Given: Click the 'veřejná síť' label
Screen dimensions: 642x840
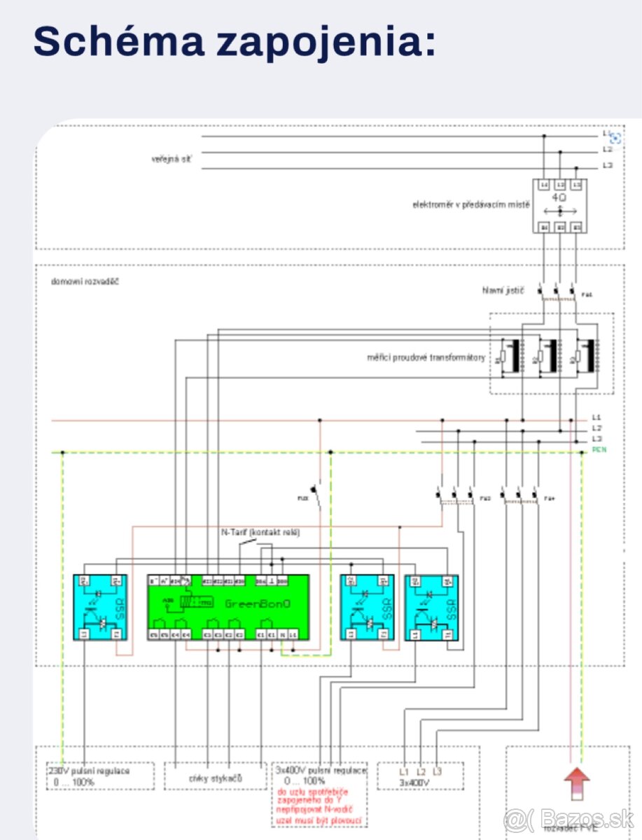Looking at the screenshot, I should 172,160.
